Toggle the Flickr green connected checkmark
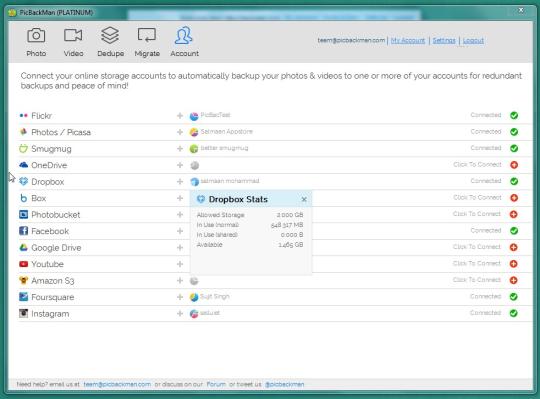The width and height of the screenshot is (540, 399). pos(514,115)
